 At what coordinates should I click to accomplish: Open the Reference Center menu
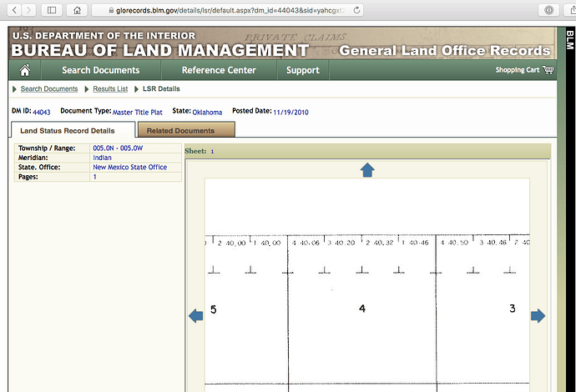[x=219, y=70]
